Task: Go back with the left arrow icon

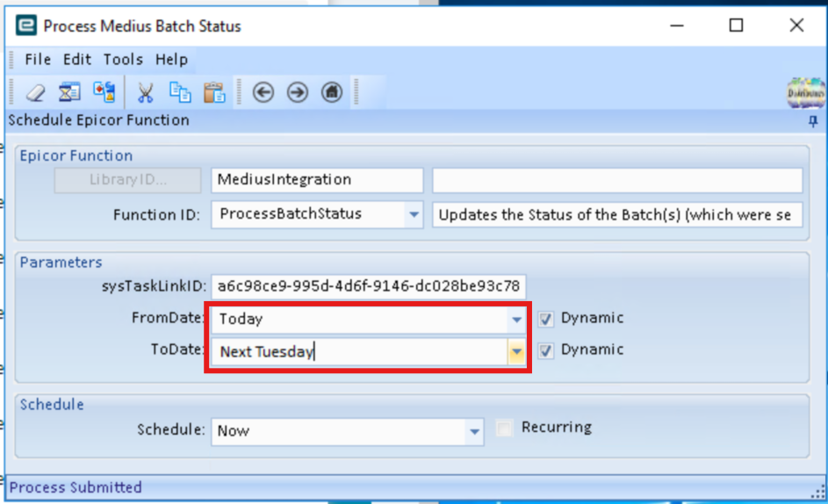Action: 263,92
